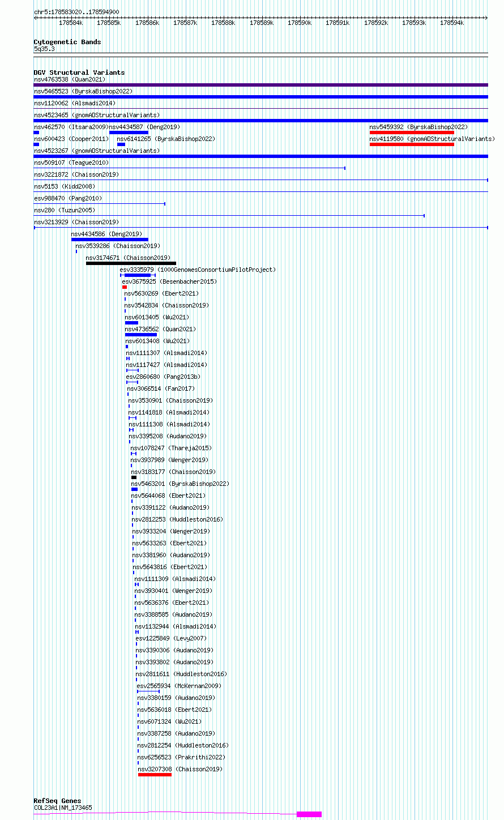Open the nsv6013405 (Wu2021) label
Screen dimensions: 504x820
click(157, 317)
